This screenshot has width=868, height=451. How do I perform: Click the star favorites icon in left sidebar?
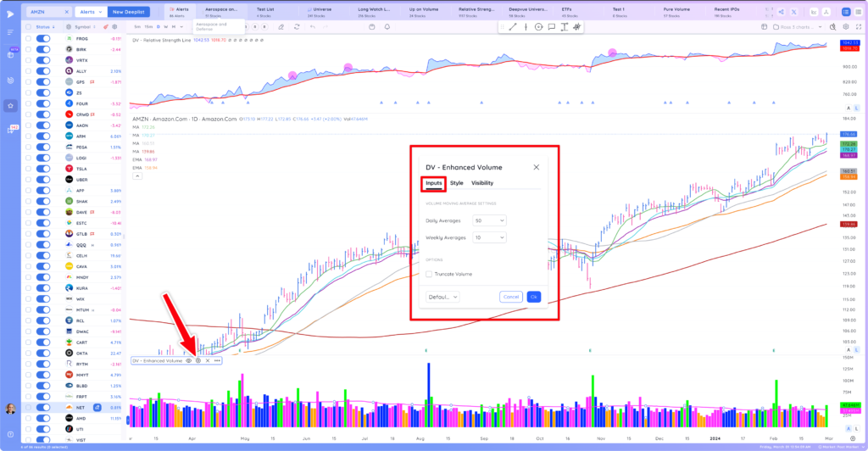pos(10,106)
